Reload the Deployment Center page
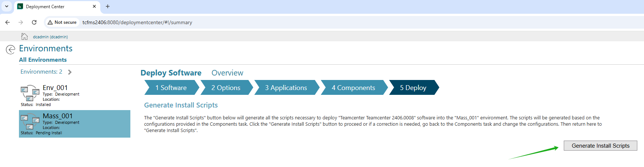Screen dimensions: 644x167 [34, 22]
